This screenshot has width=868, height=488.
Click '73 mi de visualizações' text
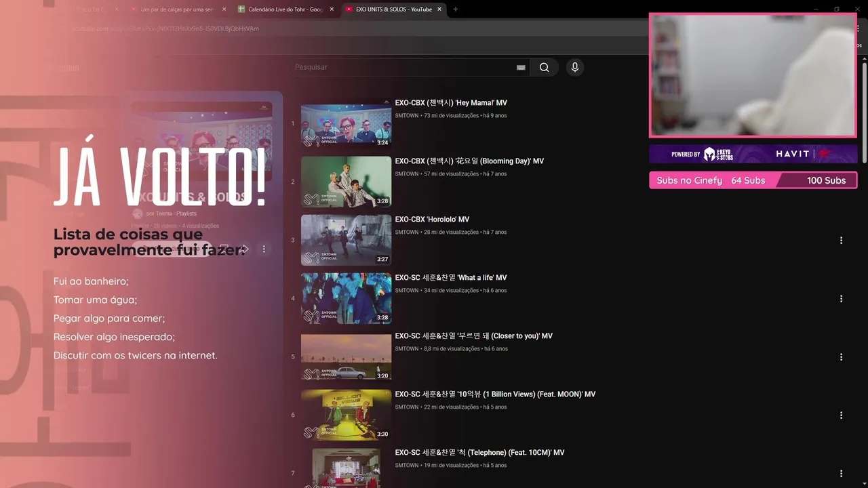point(451,116)
